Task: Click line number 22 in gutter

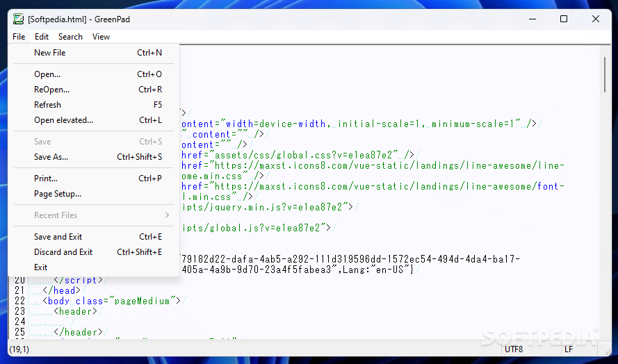Action: point(19,301)
